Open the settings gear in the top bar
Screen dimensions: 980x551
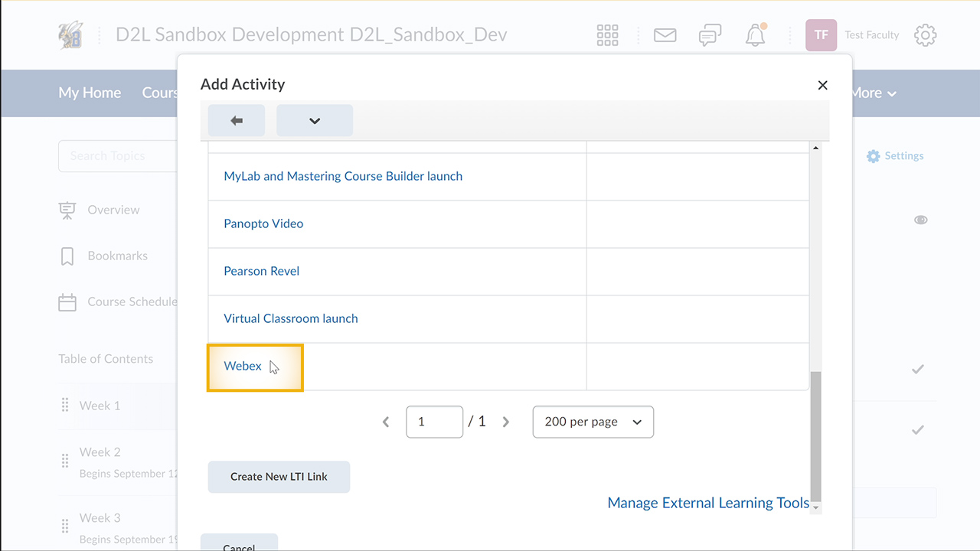click(925, 34)
